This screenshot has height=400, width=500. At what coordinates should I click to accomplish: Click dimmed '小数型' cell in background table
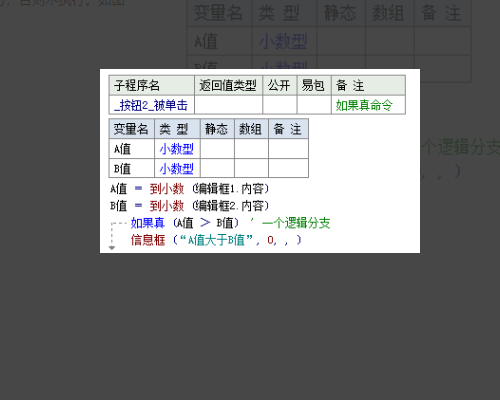click(283, 42)
